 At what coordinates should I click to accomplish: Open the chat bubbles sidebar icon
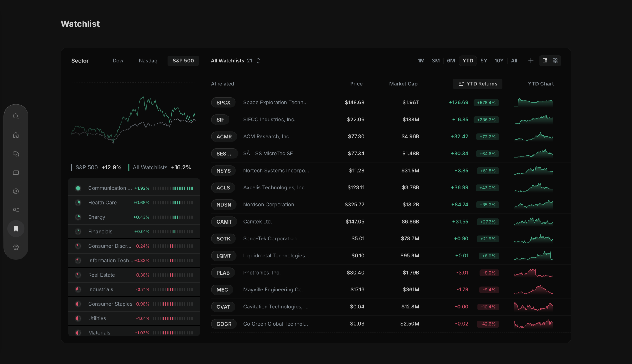[x=16, y=154]
